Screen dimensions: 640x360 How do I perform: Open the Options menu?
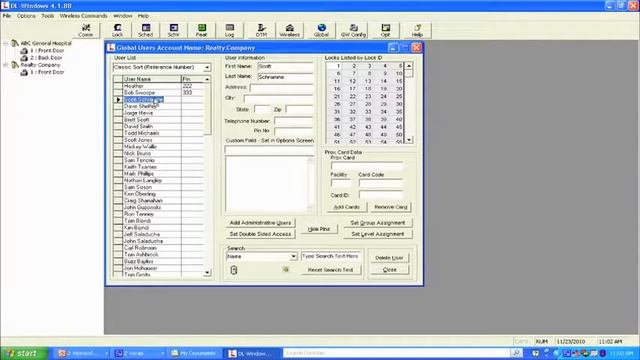point(26,16)
